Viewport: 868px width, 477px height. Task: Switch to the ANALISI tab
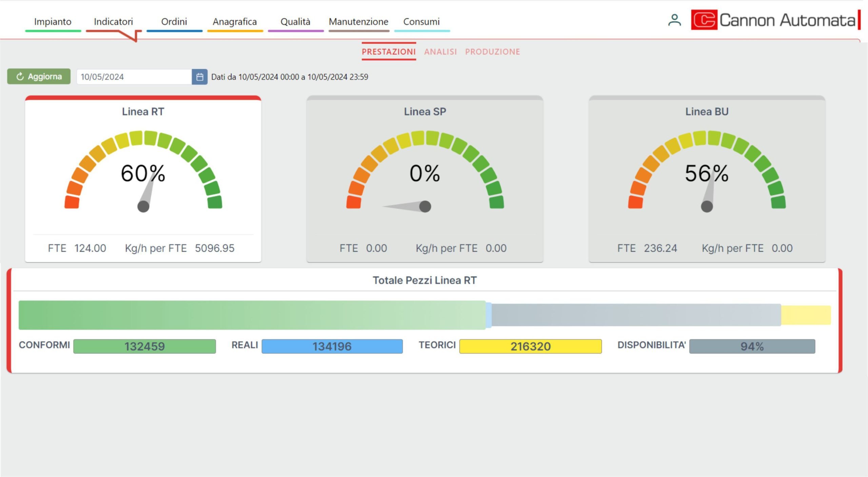(x=440, y=52)
